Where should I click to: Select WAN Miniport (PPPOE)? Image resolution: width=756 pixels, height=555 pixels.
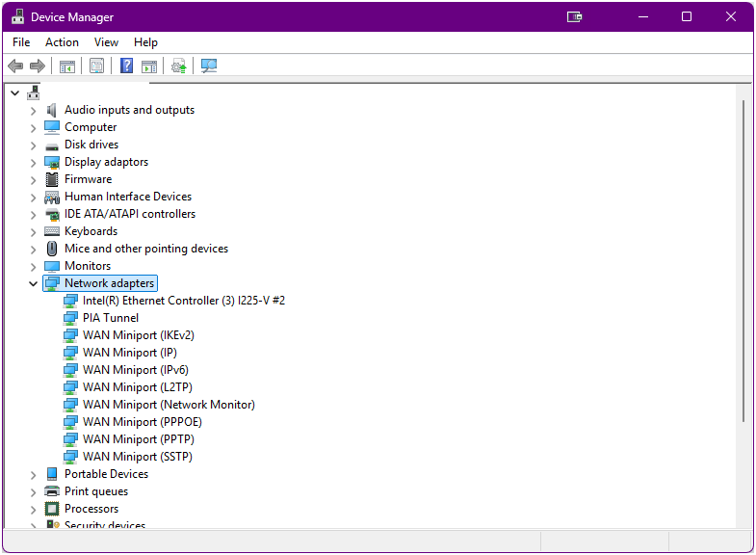click(143, 422)
